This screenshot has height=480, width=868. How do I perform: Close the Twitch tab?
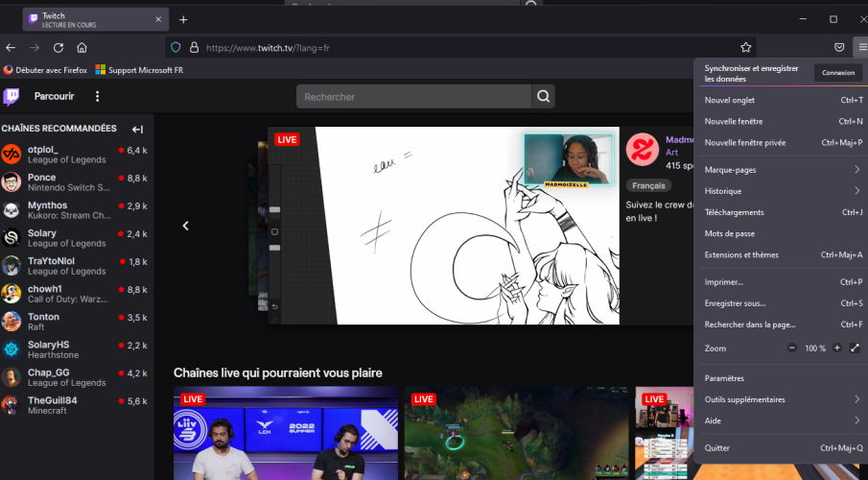158,19
